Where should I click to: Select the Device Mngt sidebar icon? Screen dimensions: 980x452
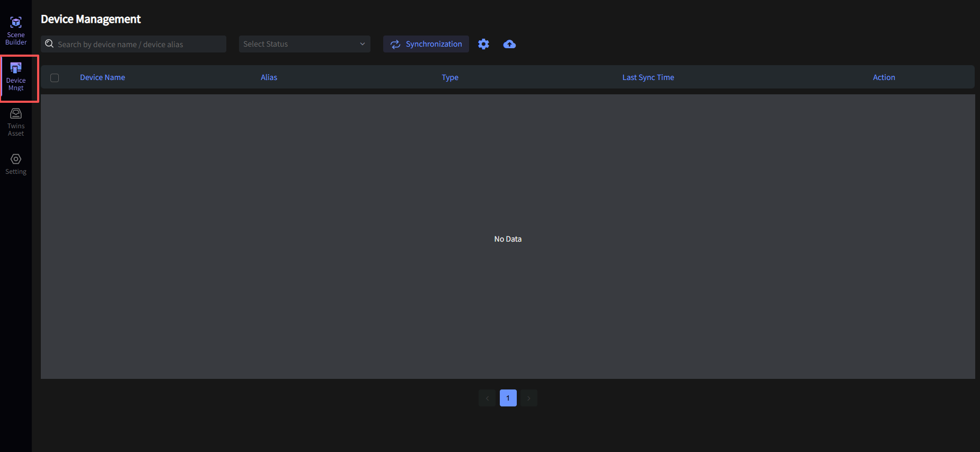click(x=16, y=77)
